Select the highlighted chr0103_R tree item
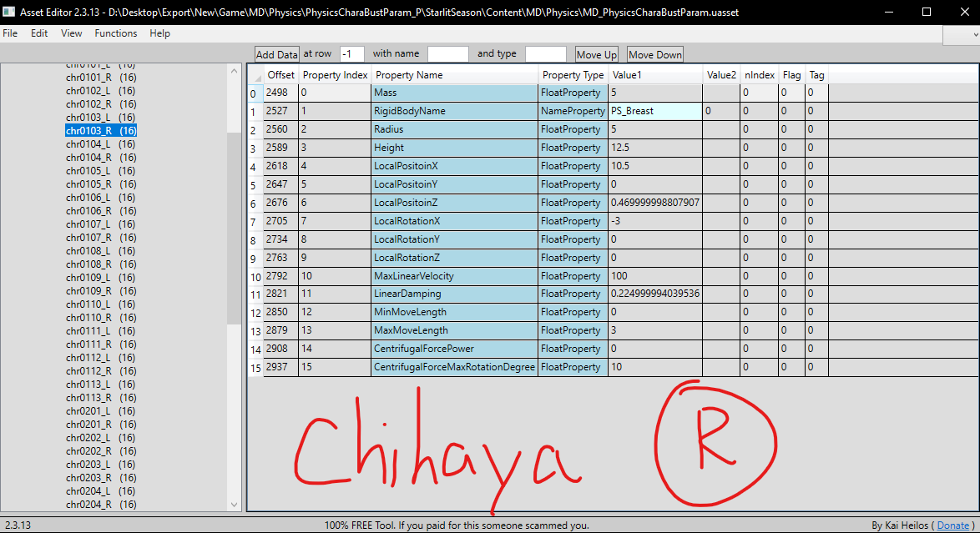This screenshot has width=980, height=533. tap(101, 131)
